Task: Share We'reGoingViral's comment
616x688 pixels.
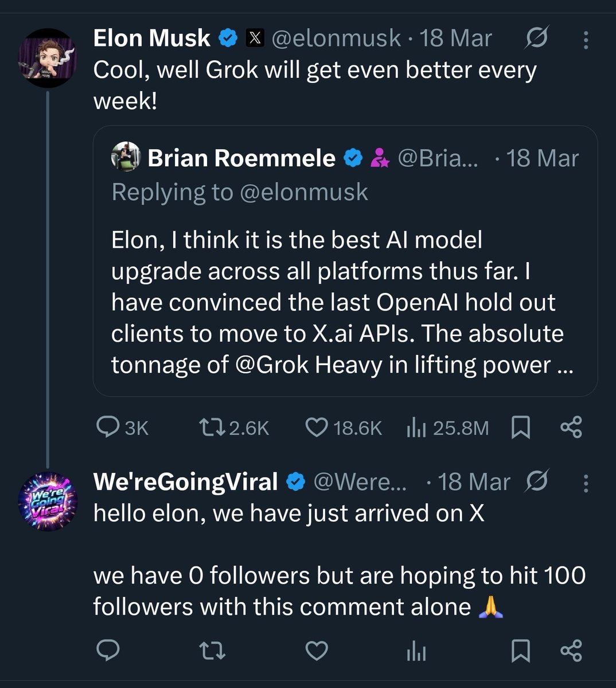Action: pyautogui.click(x=571, y=651)
